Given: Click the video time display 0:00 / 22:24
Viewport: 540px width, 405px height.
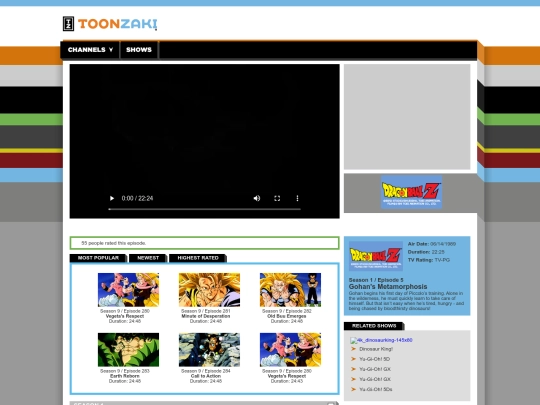Looking at the screenshot, I should 137,198.
